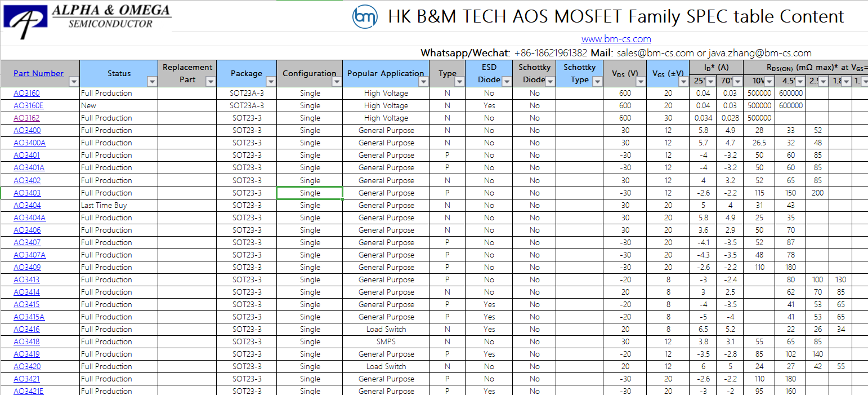Open the AO3162 part link

coord(26,118)
